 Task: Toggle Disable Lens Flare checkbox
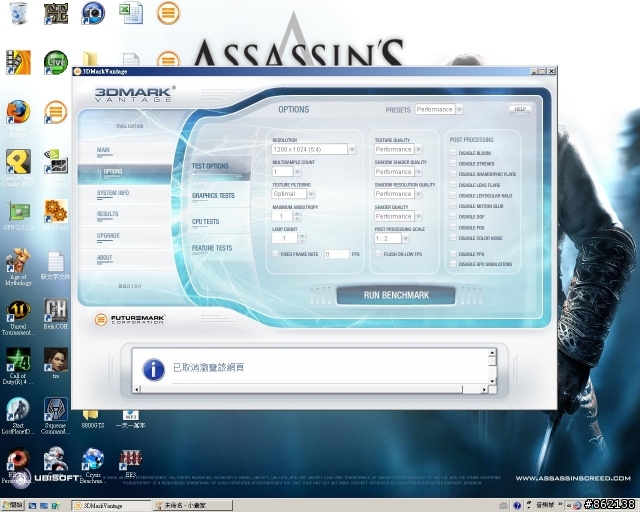453,185
